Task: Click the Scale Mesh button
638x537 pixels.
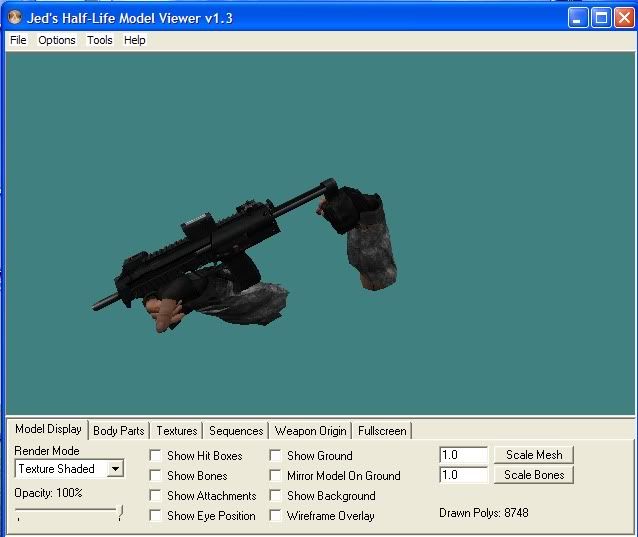Action: [534, 455]
